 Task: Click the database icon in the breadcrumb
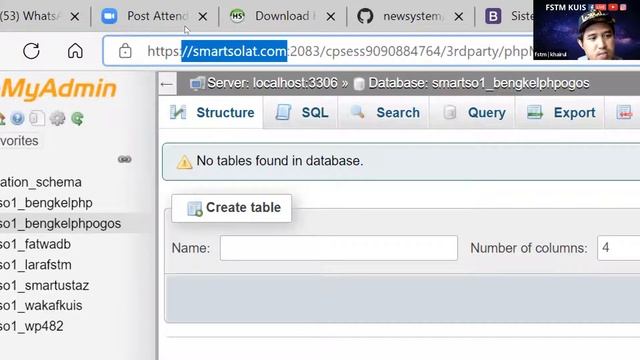pyautogui.click(x=359, y=84)
